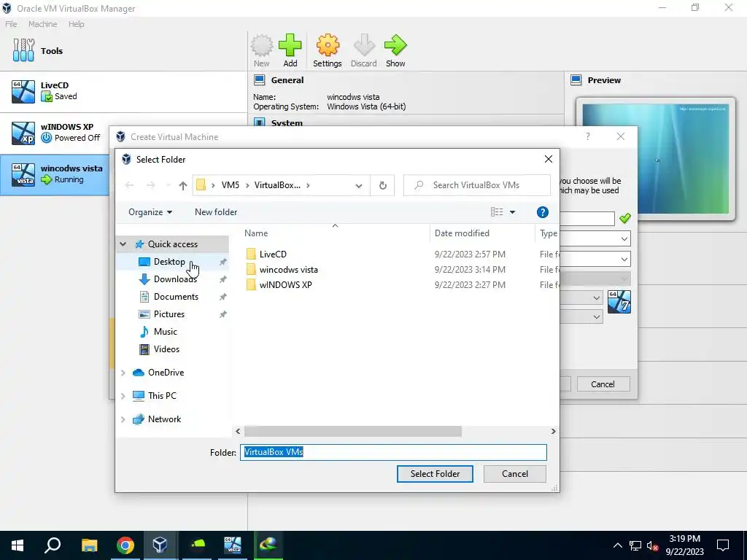Expand the OneDrive tree node
This screenshot has height=560, width=747.
[x=123, y=373]
